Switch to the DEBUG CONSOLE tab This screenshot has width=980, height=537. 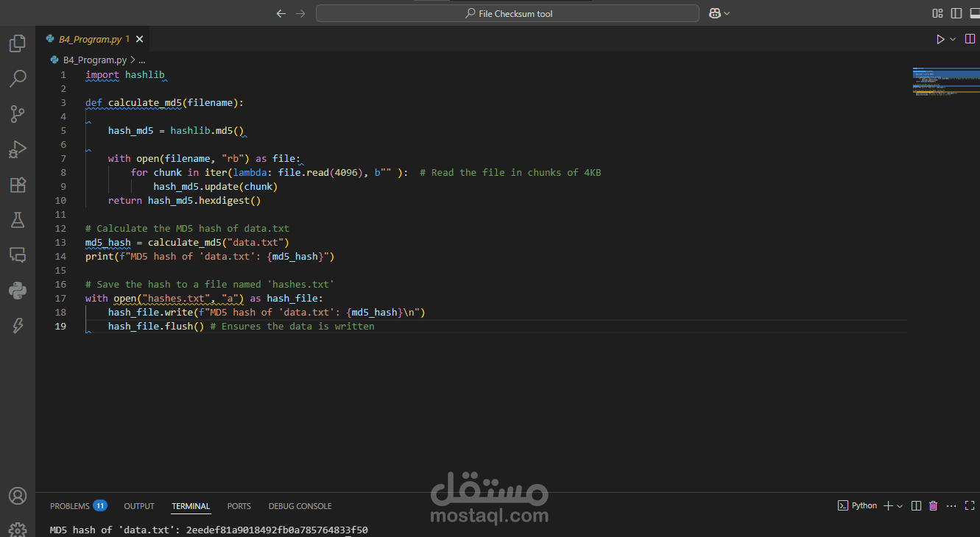(300, 506)
